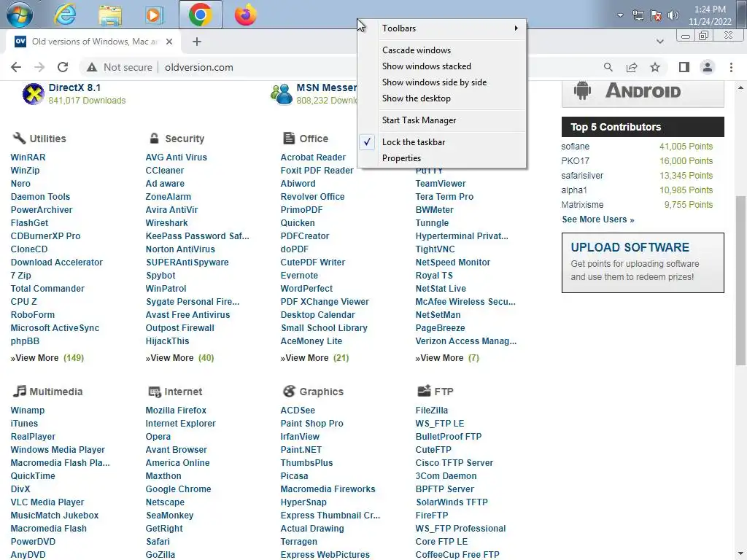Click the page vertical scrollbar thumb

[x=740, y=281]
